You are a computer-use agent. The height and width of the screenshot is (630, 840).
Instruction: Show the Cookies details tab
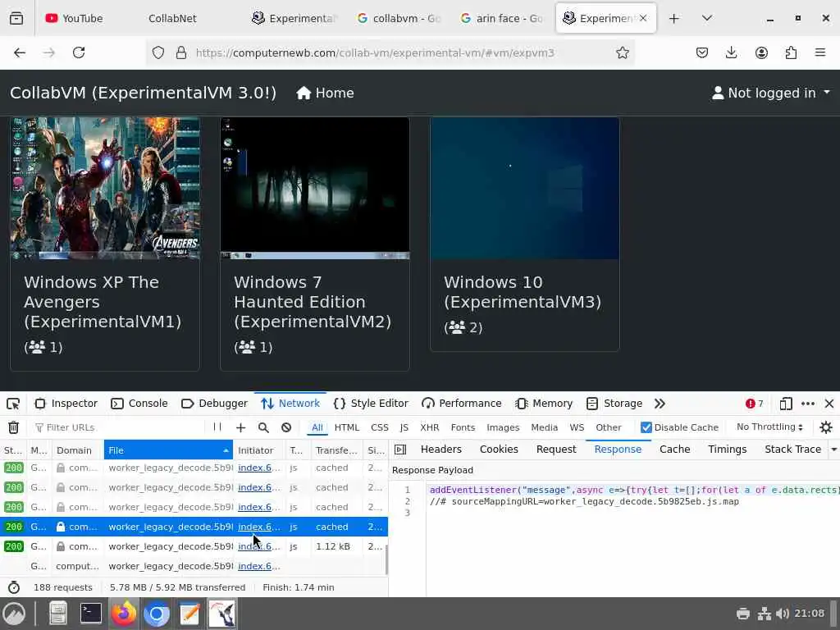[x=499, y=450]
